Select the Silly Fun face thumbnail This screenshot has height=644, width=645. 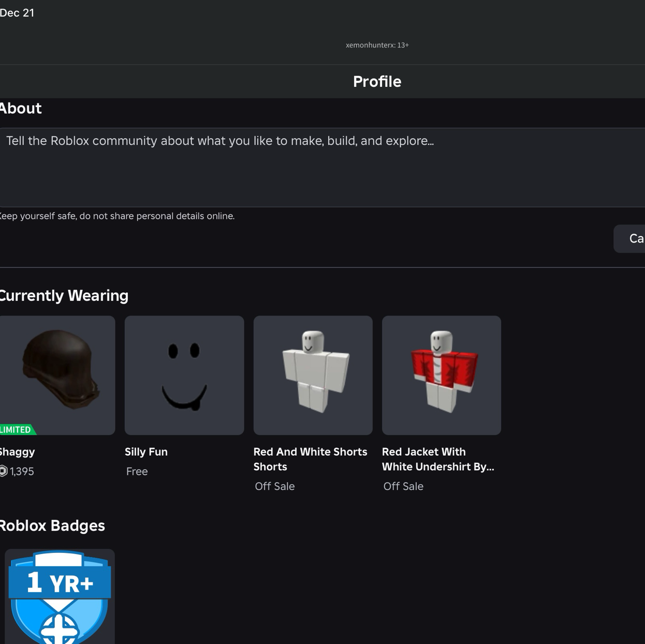(x=184, y=375)
